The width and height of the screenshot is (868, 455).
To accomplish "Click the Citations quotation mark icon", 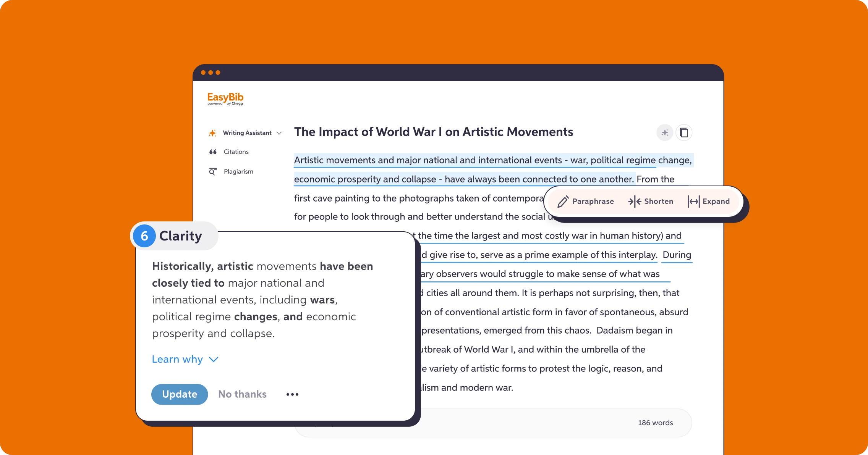I will pyautogui.click(x=213, y=152).
